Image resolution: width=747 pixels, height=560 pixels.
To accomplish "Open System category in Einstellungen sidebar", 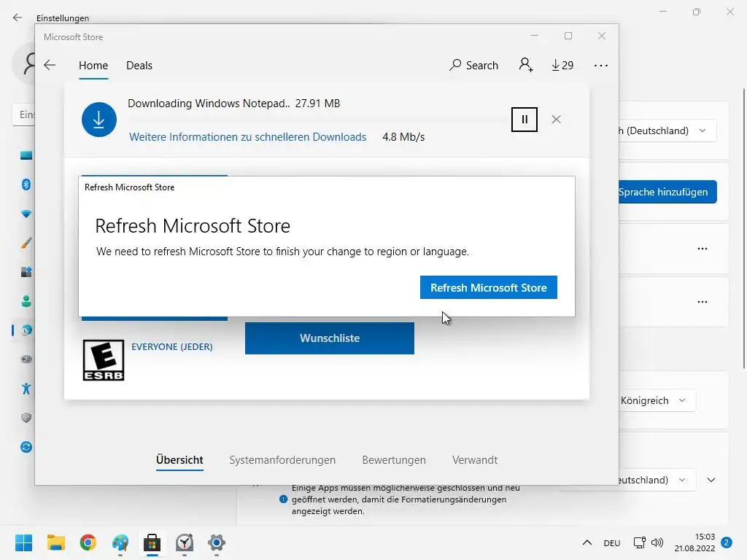I will pyautogui.click(x=26, y=155).
